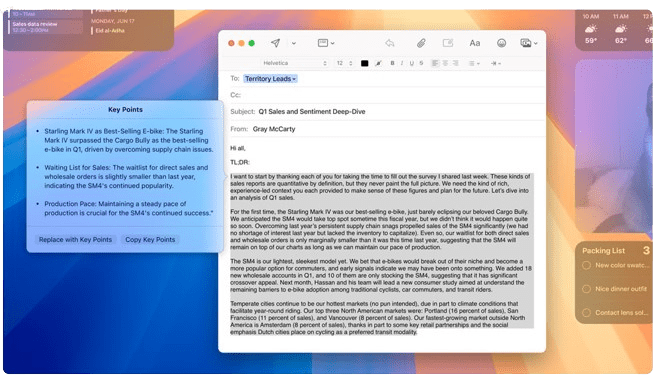Toggle italic formatting
The width and height of the screenshot is (655, 381).
click(x=402, y=63)
